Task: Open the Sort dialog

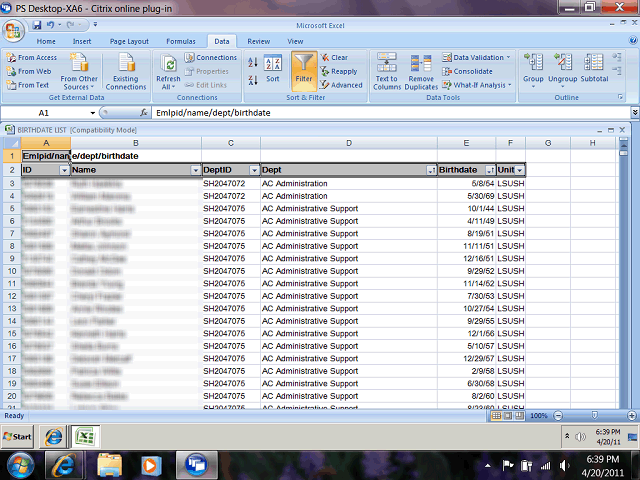Action: (x=273, y=69)
